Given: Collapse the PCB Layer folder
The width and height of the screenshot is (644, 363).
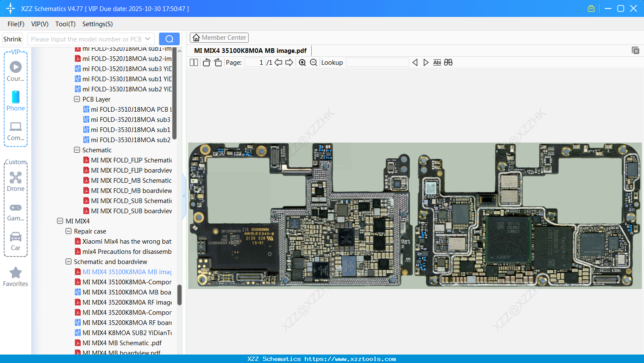Looking at the screenshot, I should click(x=77, y=99).
